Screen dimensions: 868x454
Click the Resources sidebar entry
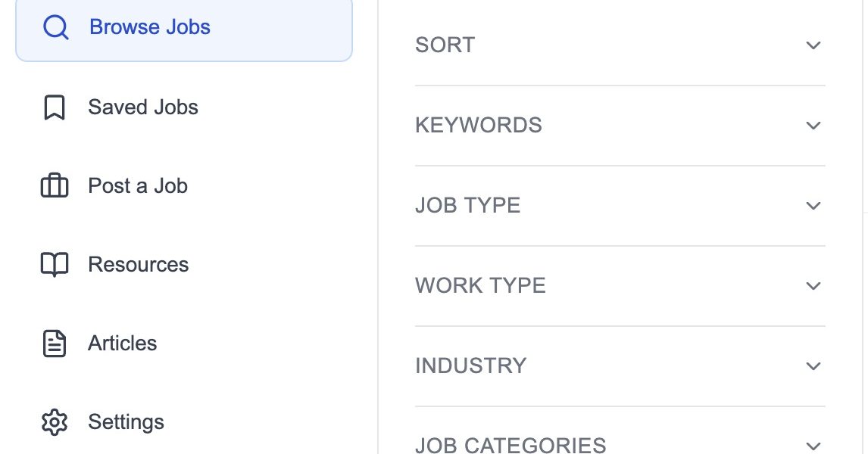[138, 264]
